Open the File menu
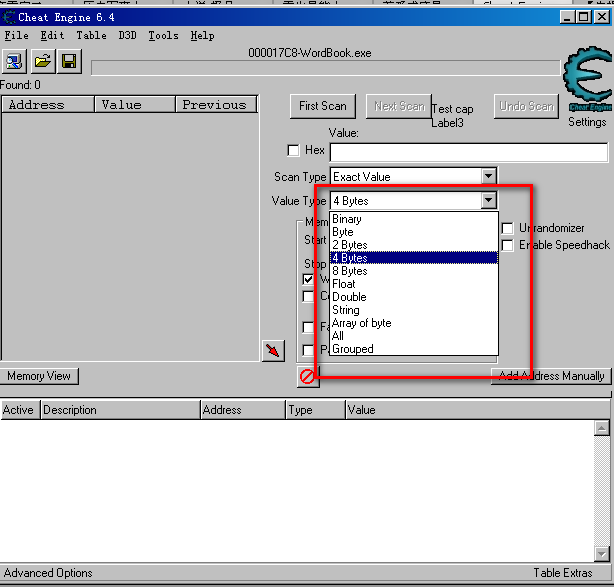Viewport: 614px width, 587px height. (16, 36)
